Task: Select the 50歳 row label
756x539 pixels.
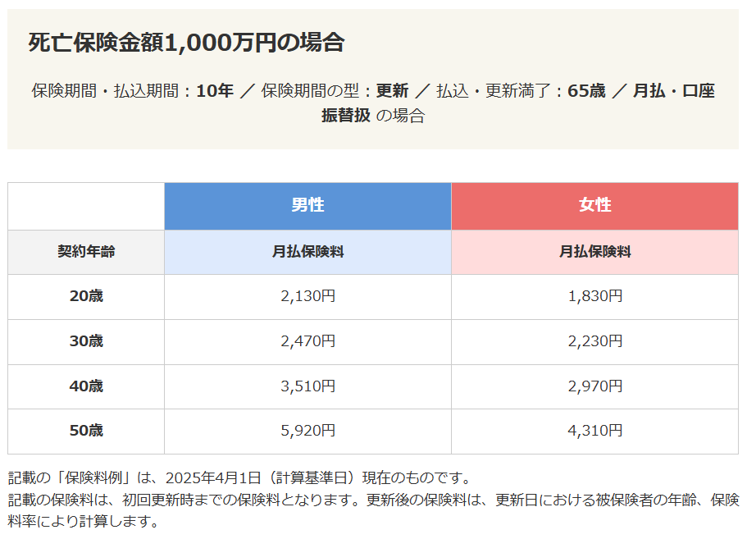Action: (86, 431)
